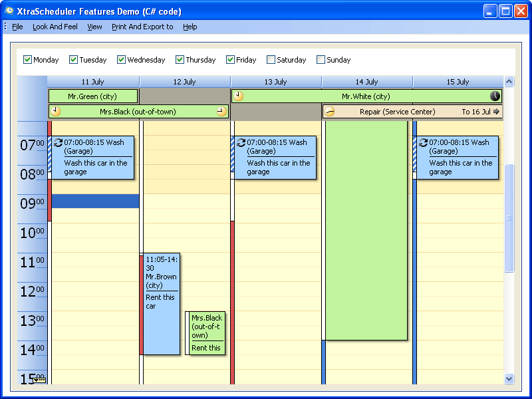Click the scroll up arrow of scheduler
This screenshot has height=399, width=532.
coord(509,81)
